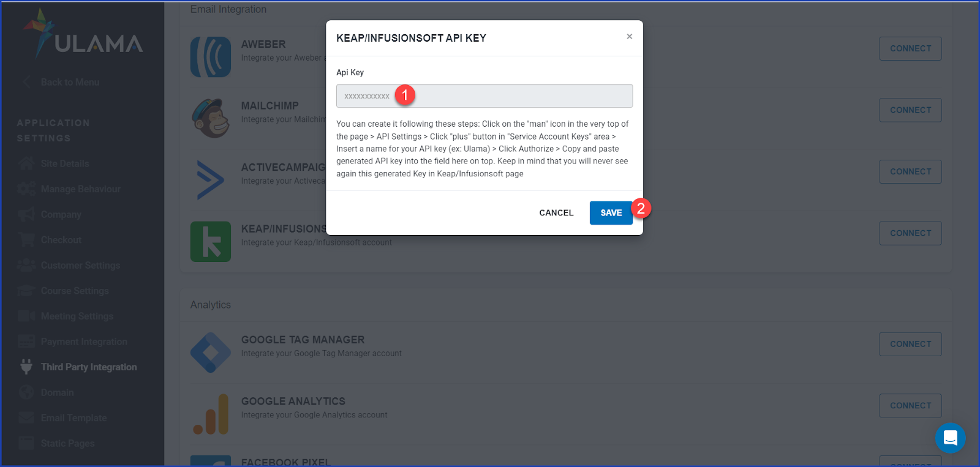Open Site Details settings
The height and width of the screenshot is (467, 980).
point(65,163)
